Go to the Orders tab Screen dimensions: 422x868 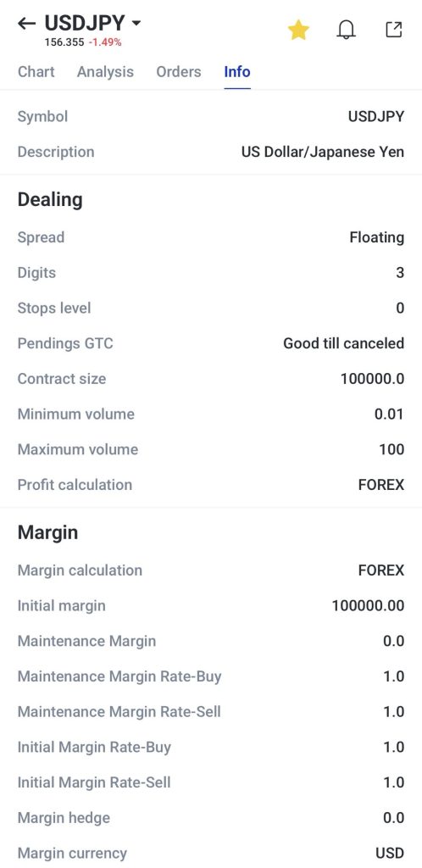coord(179,72)
